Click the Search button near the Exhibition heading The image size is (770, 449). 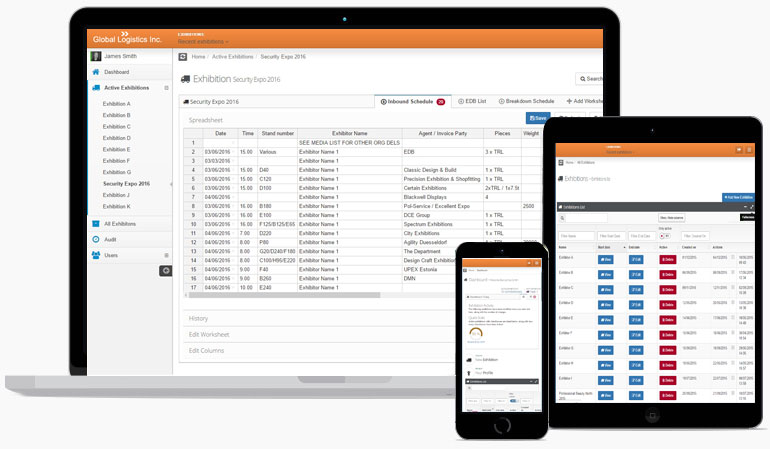click(589, 79)
